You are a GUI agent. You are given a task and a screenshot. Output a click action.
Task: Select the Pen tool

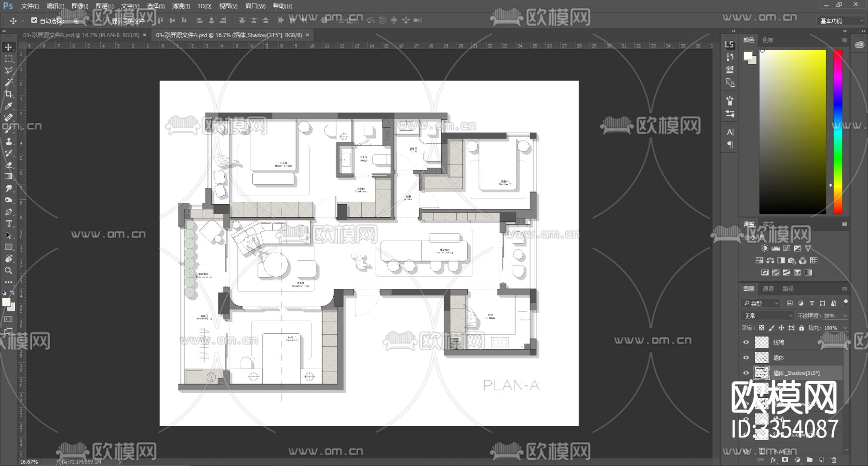pyautogui.click(x=9, y=212)
